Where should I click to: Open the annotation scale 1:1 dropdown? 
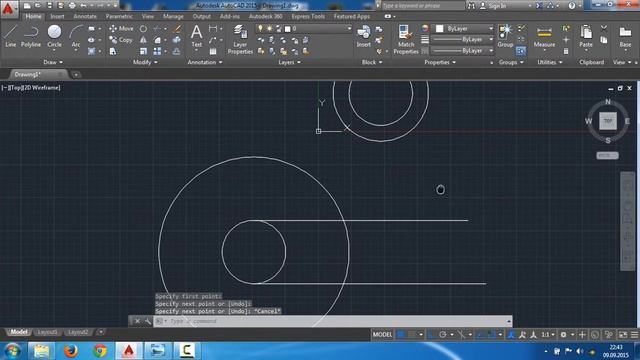547,335
